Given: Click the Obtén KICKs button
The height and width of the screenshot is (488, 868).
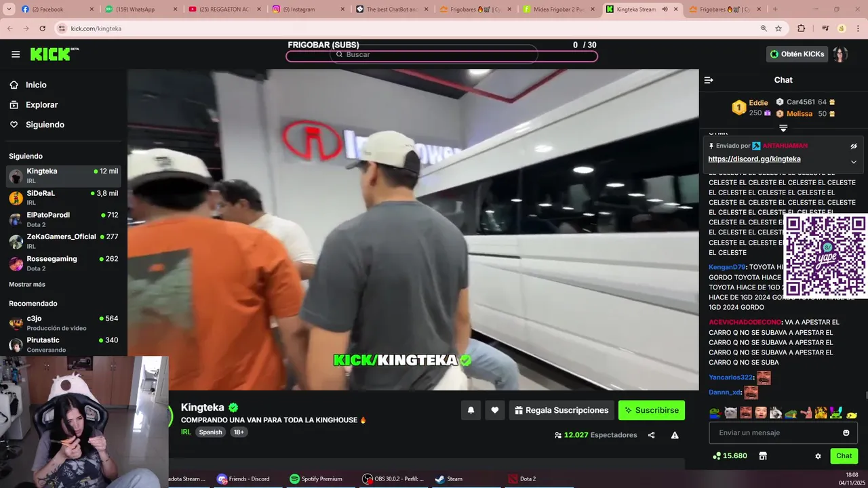Looking at the screenshot, I should (x=797, y=54).
